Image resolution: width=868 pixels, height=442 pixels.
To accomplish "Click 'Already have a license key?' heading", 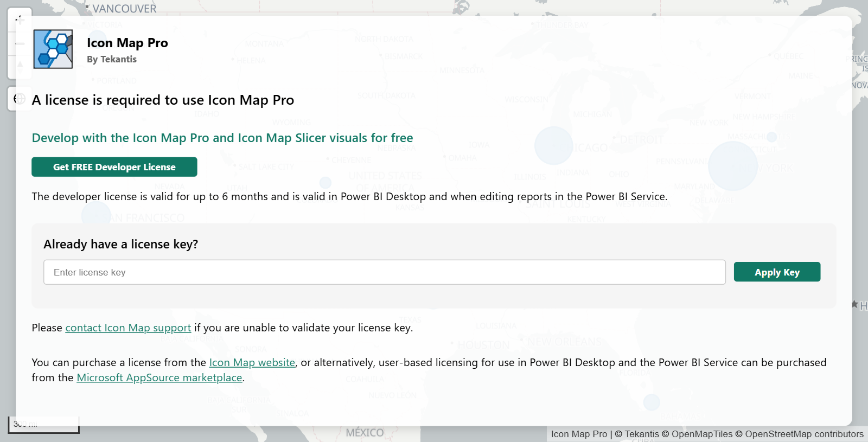I will pos(121,245).
